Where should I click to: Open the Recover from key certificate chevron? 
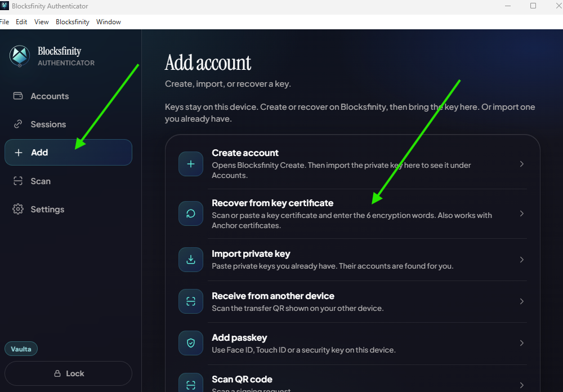pos(522,213)
